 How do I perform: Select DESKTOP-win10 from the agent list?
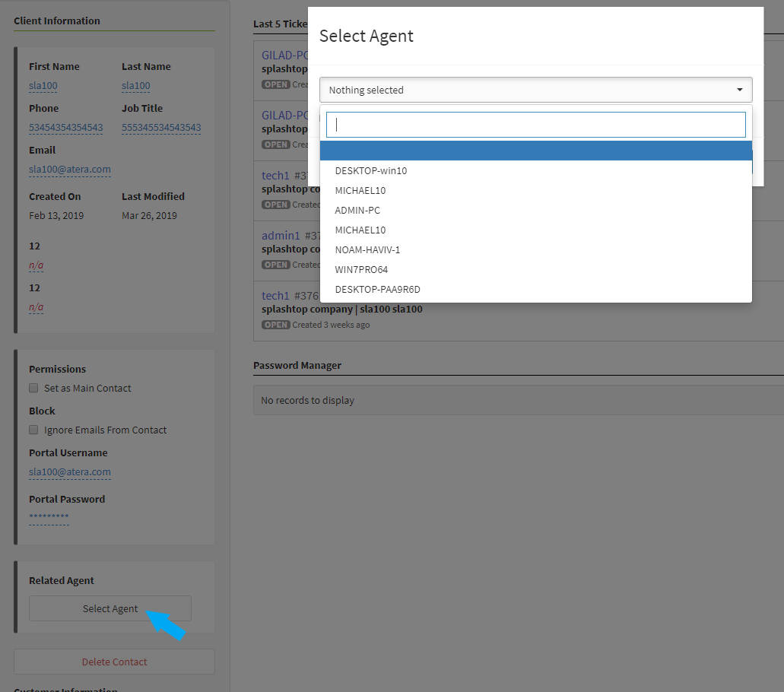tap(371, 170)
